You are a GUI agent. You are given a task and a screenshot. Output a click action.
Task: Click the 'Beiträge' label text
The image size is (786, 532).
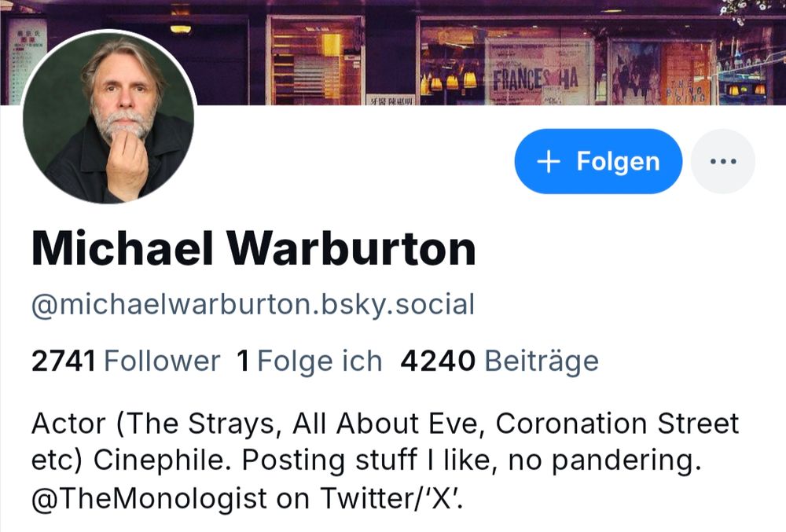coord(542,361)
